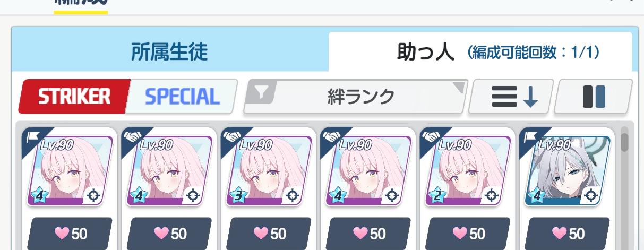Click the vertical scrollbar handle beside the student list
This screenshot has width=644, height=250.
tap(624, 142)
